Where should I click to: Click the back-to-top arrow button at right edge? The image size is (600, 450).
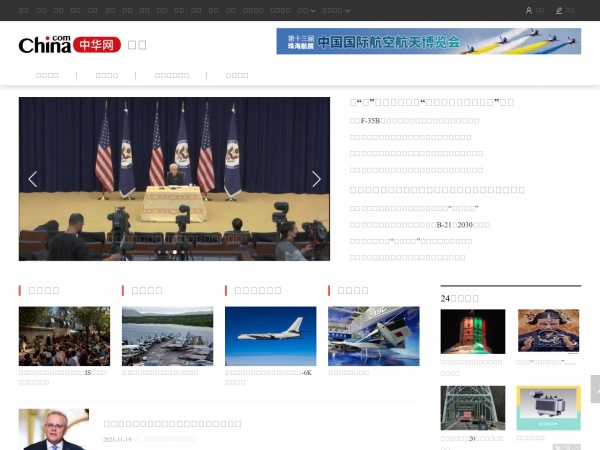click(x=595, y=389)
